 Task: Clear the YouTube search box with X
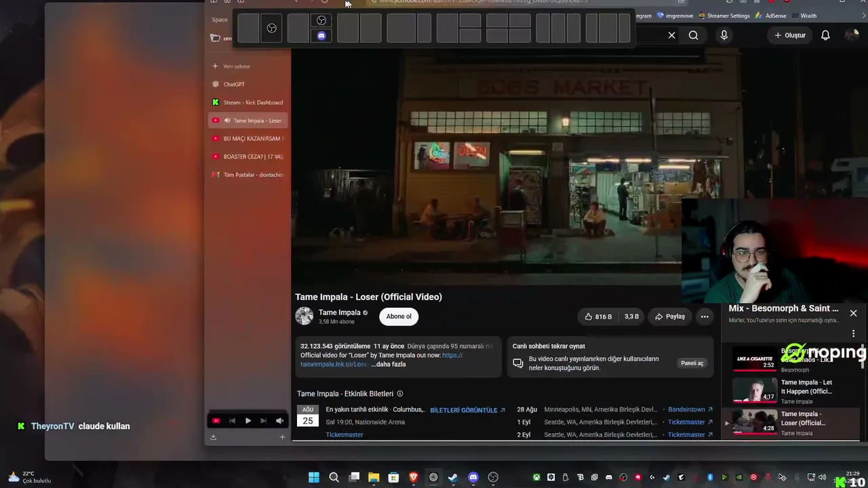coord(672,35)
